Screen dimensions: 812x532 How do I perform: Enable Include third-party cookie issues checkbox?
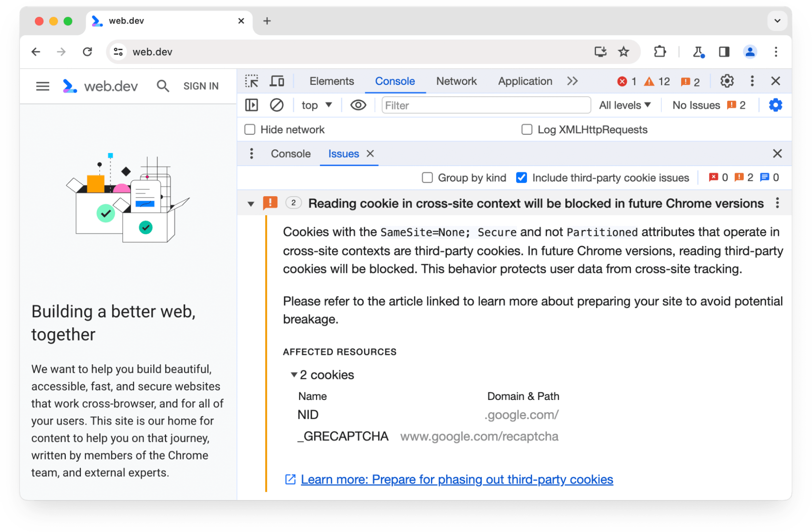pyautogui.click(x=521, y=177)
